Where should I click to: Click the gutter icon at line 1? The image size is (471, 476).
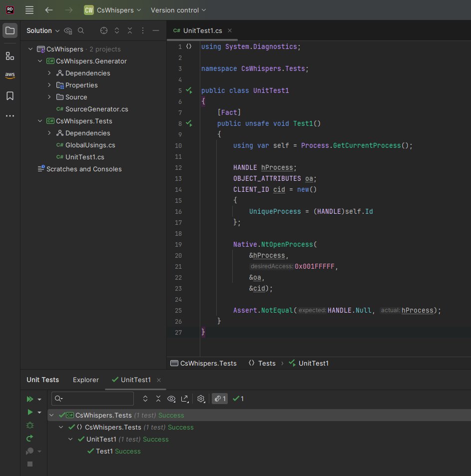click(189, 46)
